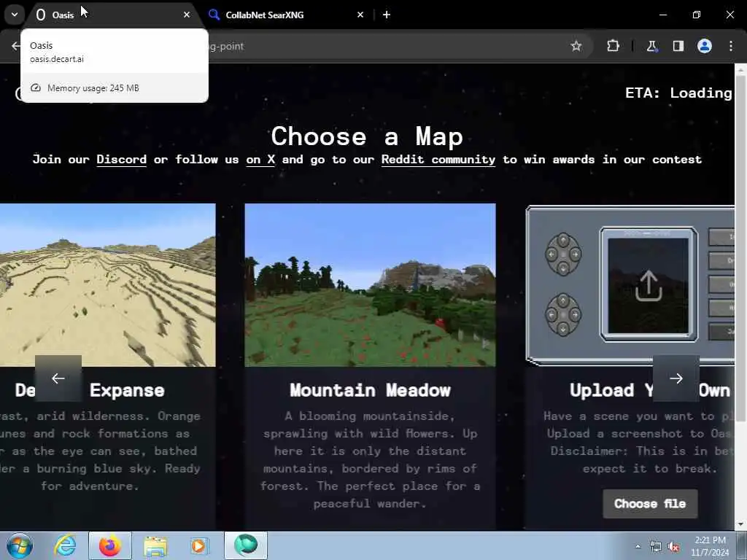This screenshot has width=747, height=560.
Task: Toggle the browser side panel
Action: coord(678,46)
